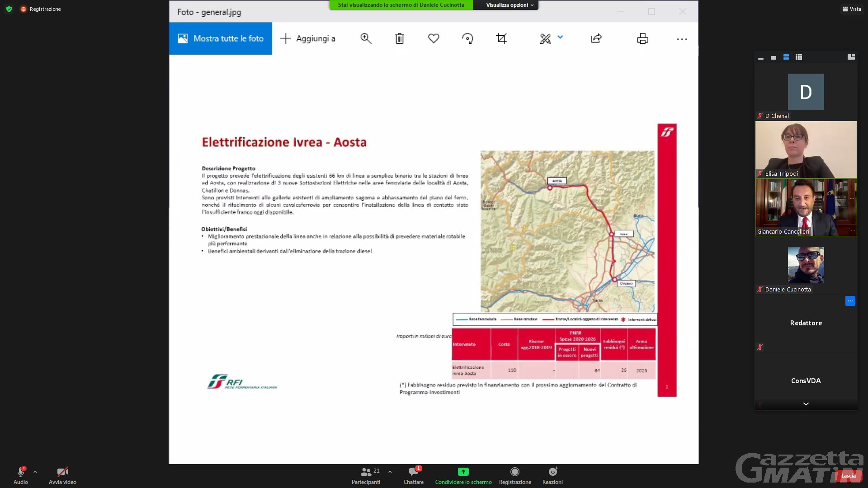Click Aggiungi a button
Screen dimensions: 868x488
pos(308,38)
